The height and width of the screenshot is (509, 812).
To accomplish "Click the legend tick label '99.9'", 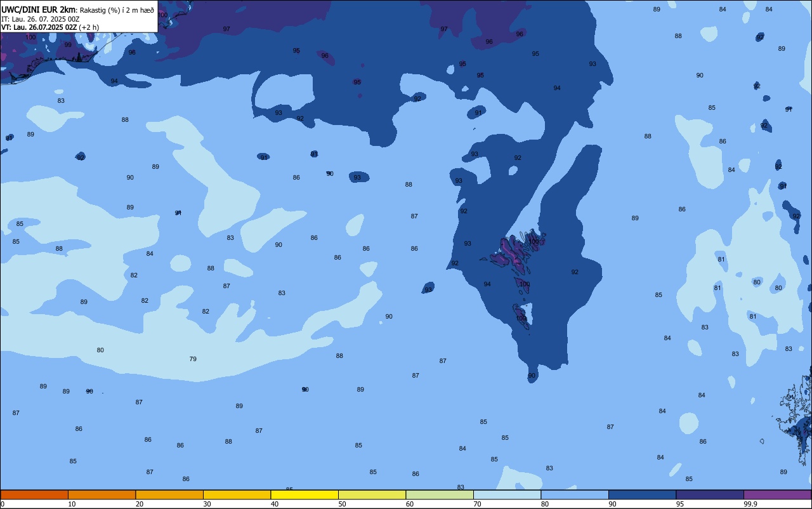I will click(750, 504).
